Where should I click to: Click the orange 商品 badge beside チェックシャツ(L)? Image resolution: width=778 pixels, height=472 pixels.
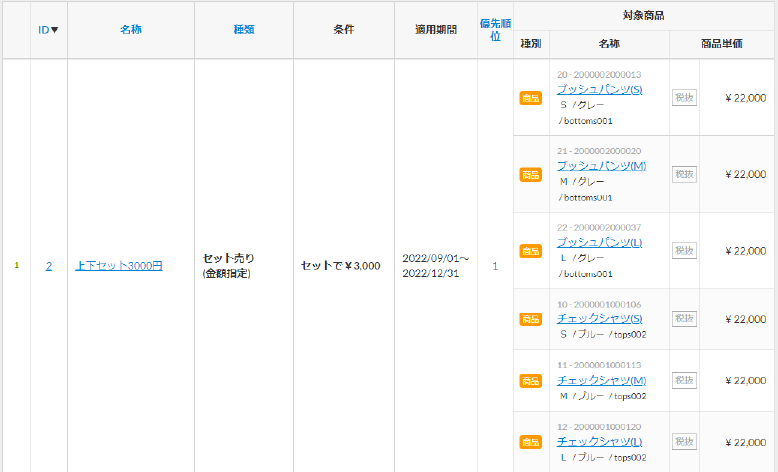531,442
